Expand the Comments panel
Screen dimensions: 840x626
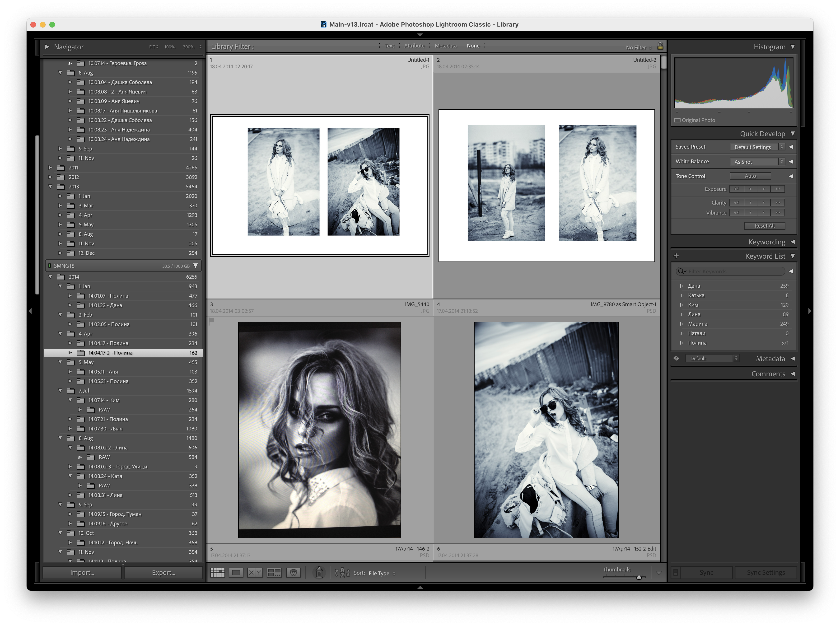pos(793,374)
